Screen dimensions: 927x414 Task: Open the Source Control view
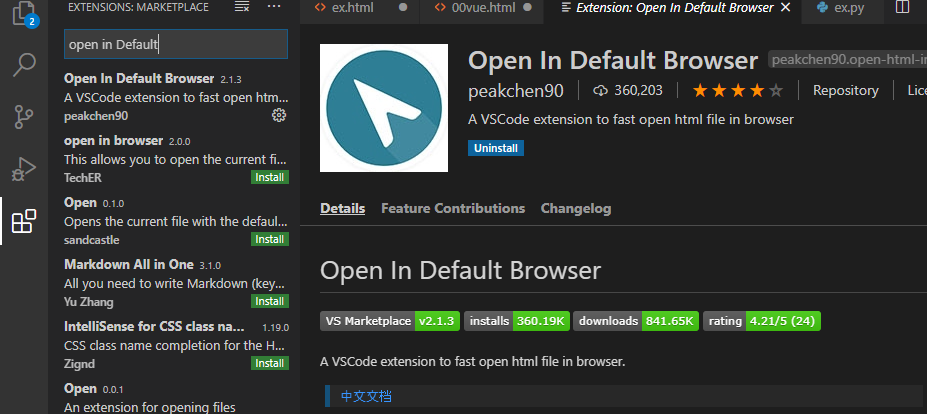[24, 117]
